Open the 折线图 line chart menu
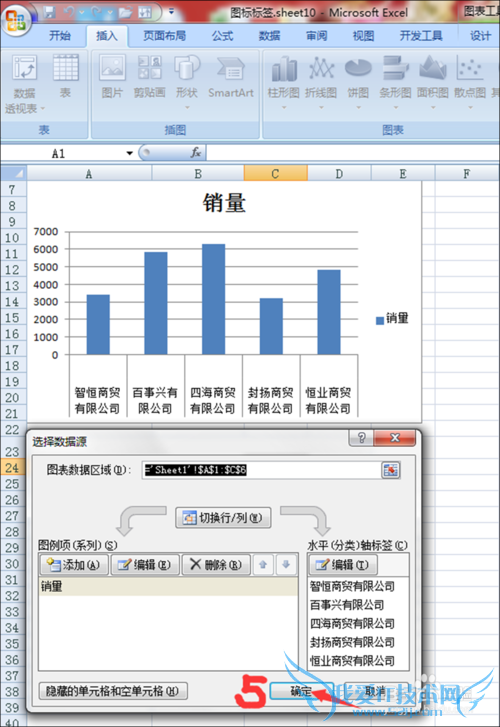Viewport: 500px width, 727px height. tap(321, 81)
